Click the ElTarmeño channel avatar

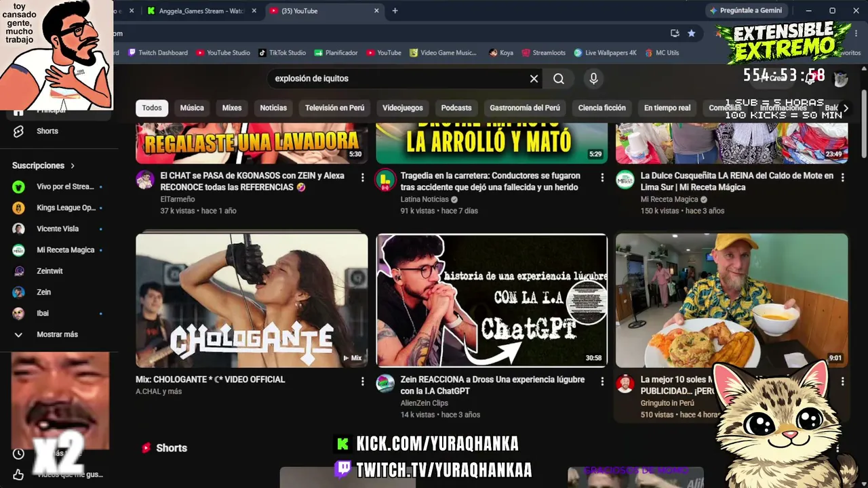145,180
